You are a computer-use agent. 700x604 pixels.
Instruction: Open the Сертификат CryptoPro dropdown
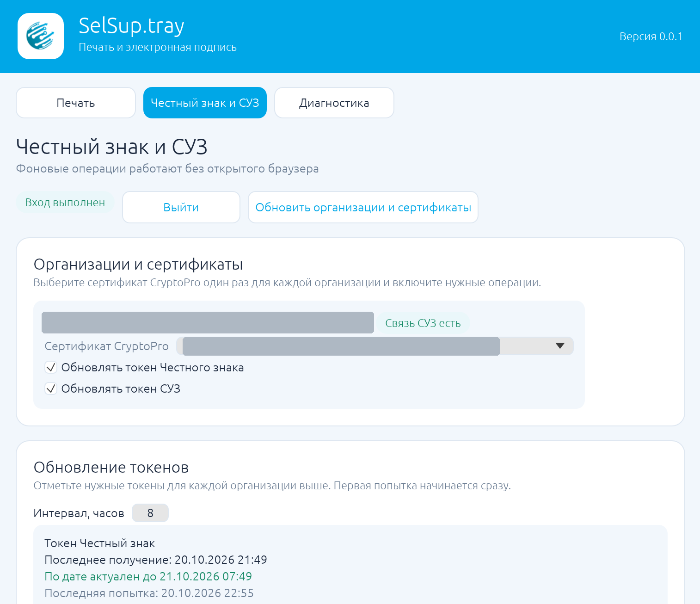375,346
